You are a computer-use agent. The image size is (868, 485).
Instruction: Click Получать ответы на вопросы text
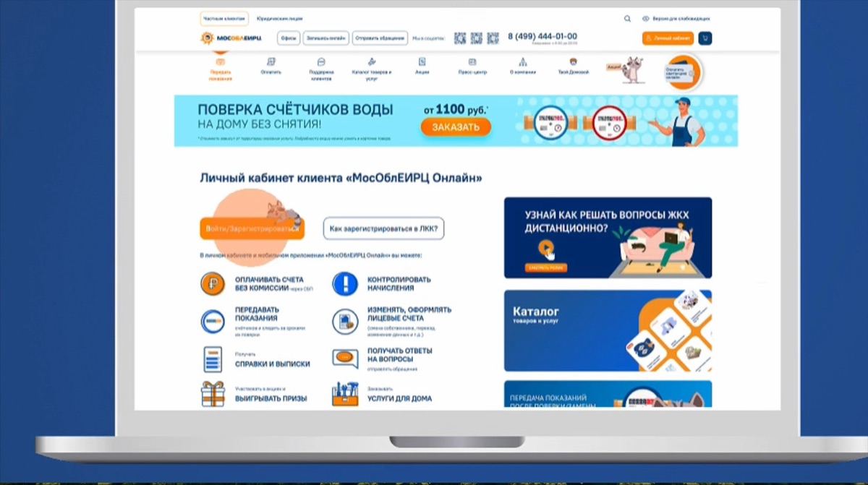[x=400, y=355]
